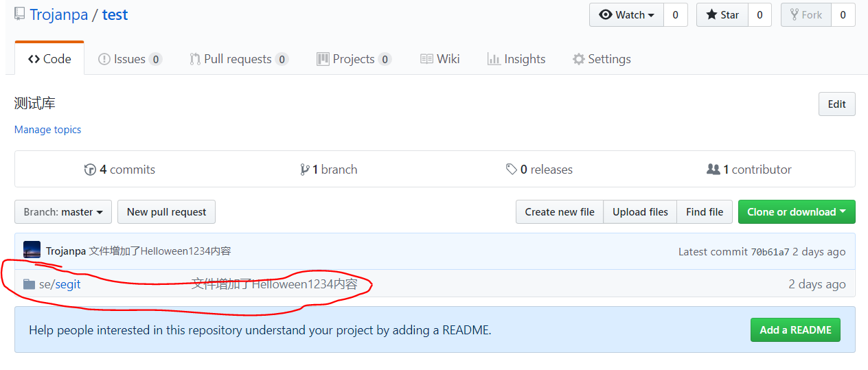
Task: Click the commits history clock icon
Action: pos(90,170)
